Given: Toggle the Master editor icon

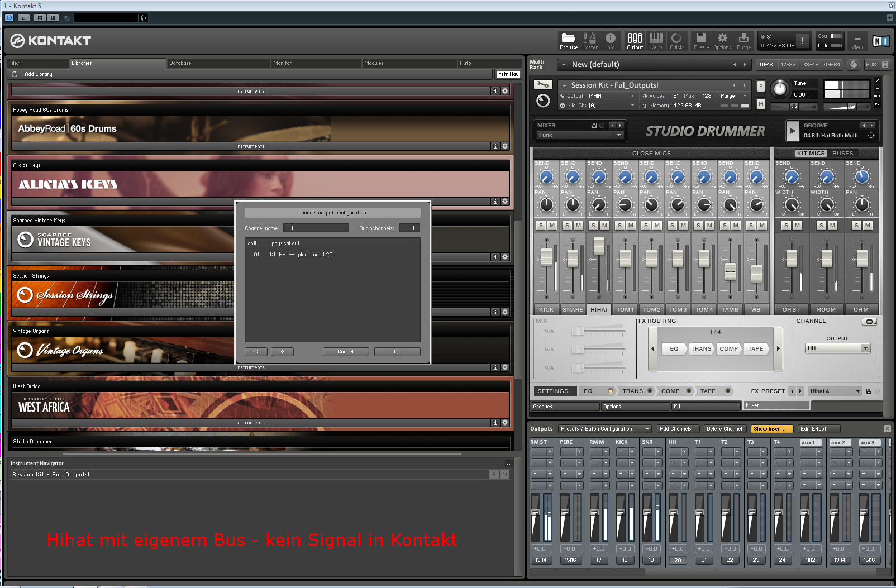Looking at the screenshot, I should (x=589, y=41).
